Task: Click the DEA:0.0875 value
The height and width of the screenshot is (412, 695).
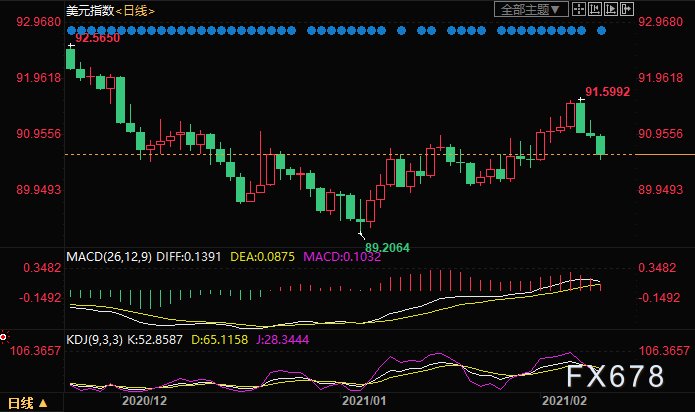Action: (262, 257)
